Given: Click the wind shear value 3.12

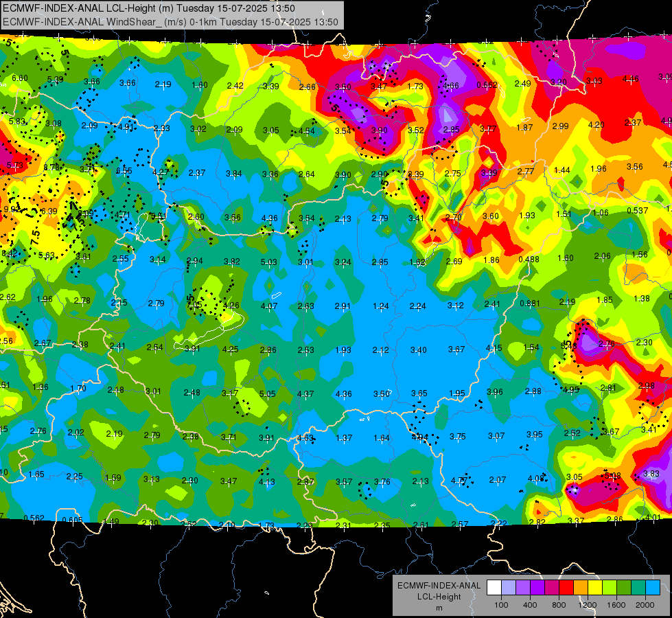Looking at the screenshot, I should coord(455,306).
